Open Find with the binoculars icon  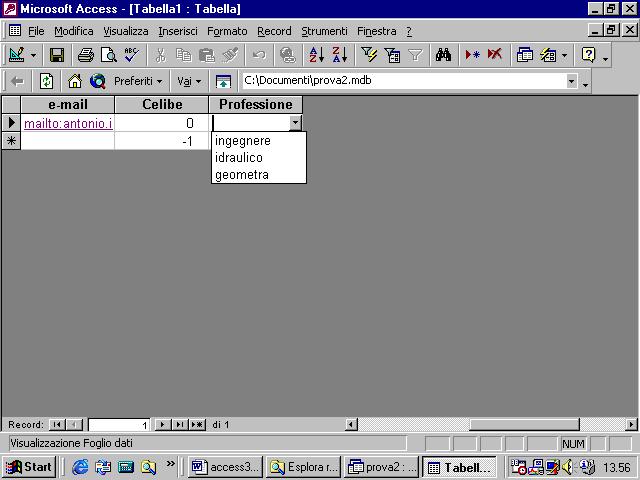pos(443,55)
